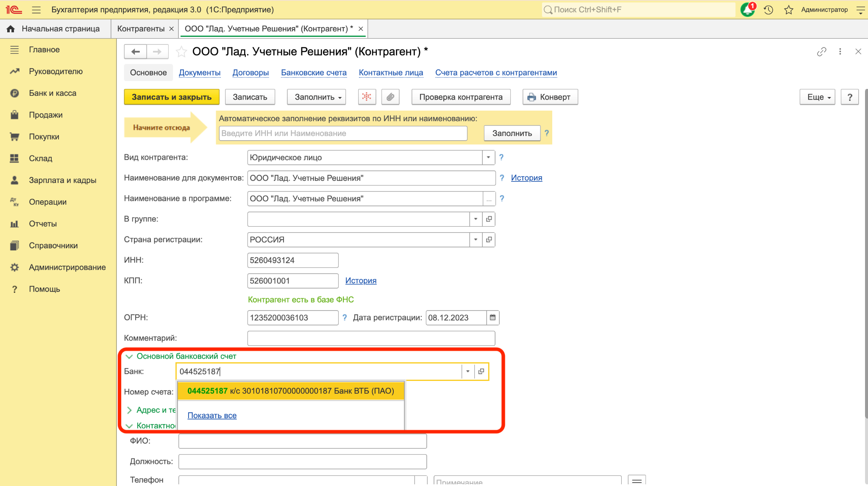Image resolution: width=868 pixels, height=486 pixels.
Task: Click Записать и закрыть button
Action: [x=172, y=97]
